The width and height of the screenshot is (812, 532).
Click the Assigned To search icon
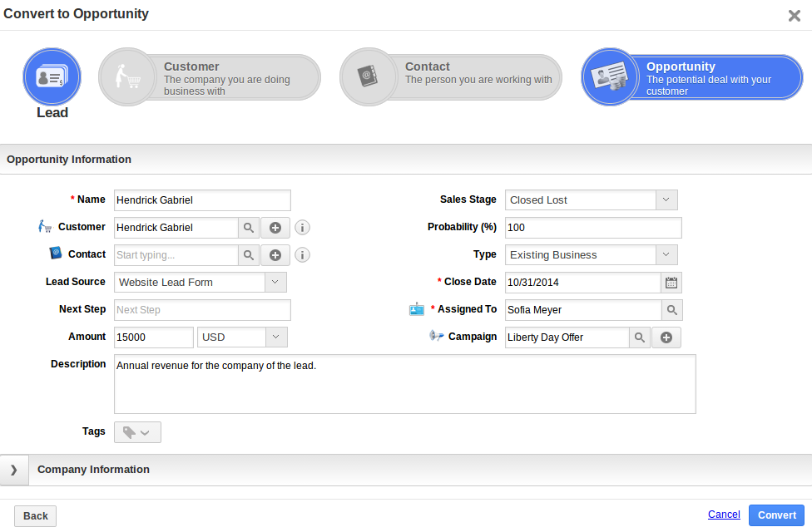click(671, 310)
